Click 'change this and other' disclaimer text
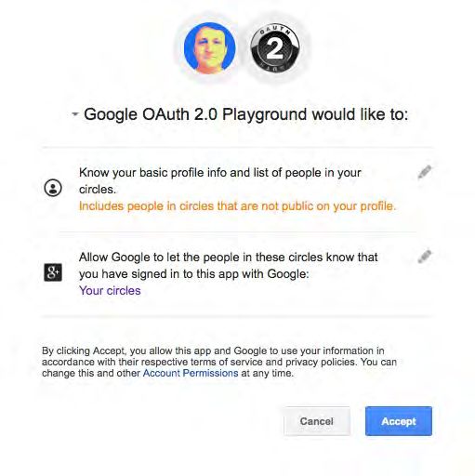This screenshot has width=475, height=476. tap(91, 373)
